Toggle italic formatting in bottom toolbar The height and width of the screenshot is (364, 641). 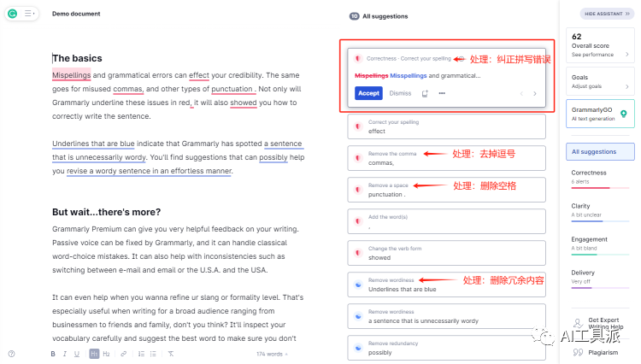pos(65,354)
